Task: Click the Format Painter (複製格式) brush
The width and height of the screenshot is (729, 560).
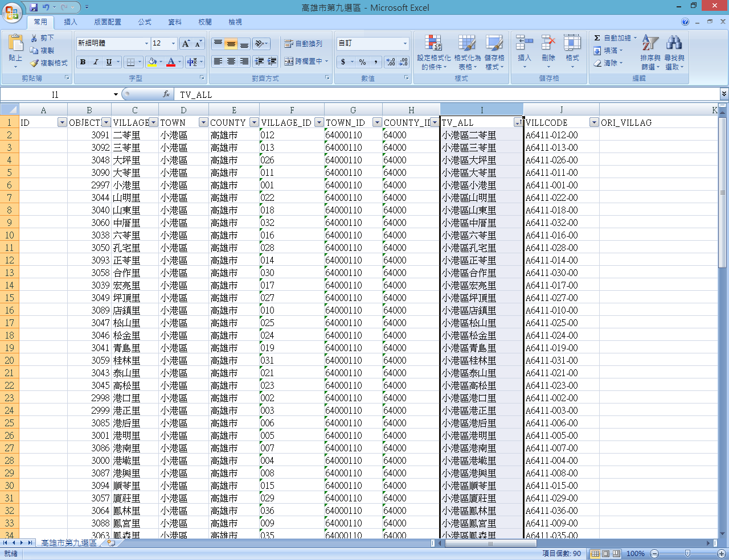Action: (35, 63)
